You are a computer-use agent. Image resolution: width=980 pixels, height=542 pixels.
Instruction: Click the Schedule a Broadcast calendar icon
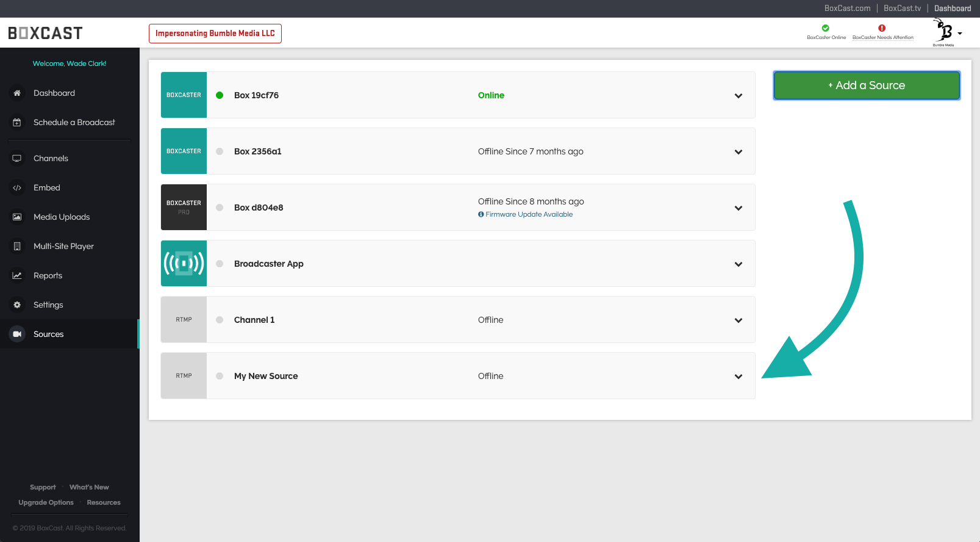(17, 122)
